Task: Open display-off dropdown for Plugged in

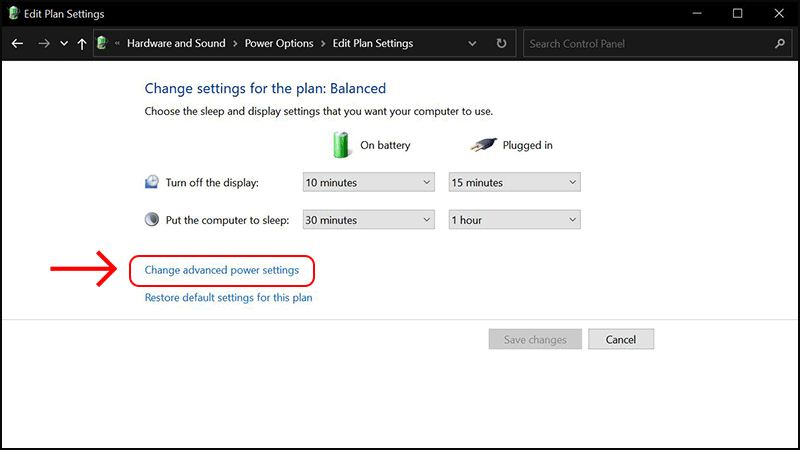Action: 514,183
